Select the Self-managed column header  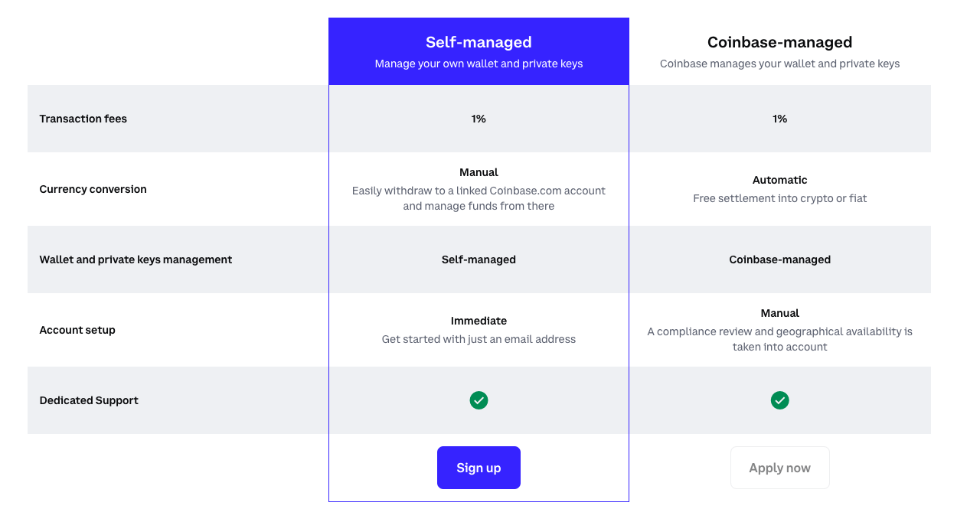click(x=479, y=42)
